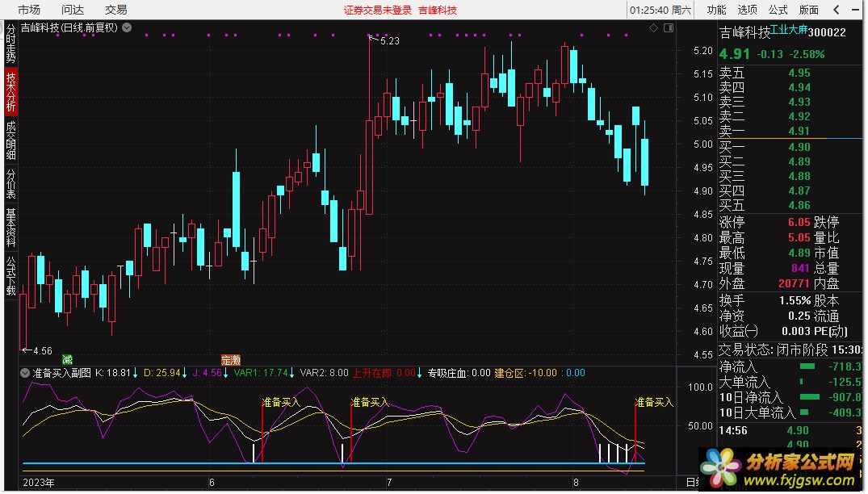Click the 4.56 low price label
The height and width of the screenshot is (494, 868).
click(x=43, y=351)
